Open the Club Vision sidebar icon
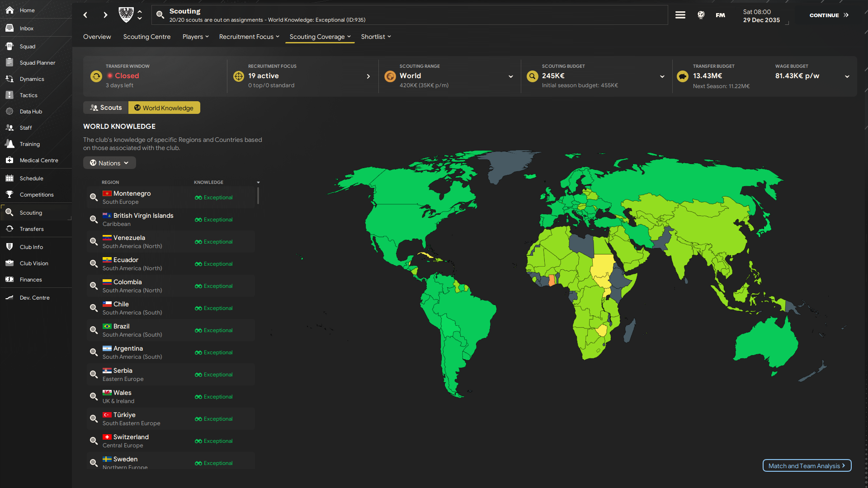This screenshot has width=868, height=488. pyautogui.click(x=9, y=263)
